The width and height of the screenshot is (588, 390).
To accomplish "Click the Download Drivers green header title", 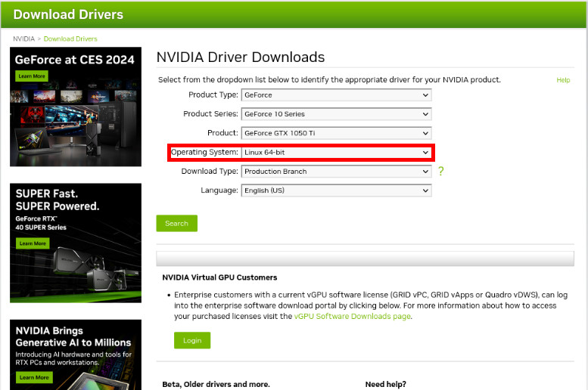I will 68,14.
